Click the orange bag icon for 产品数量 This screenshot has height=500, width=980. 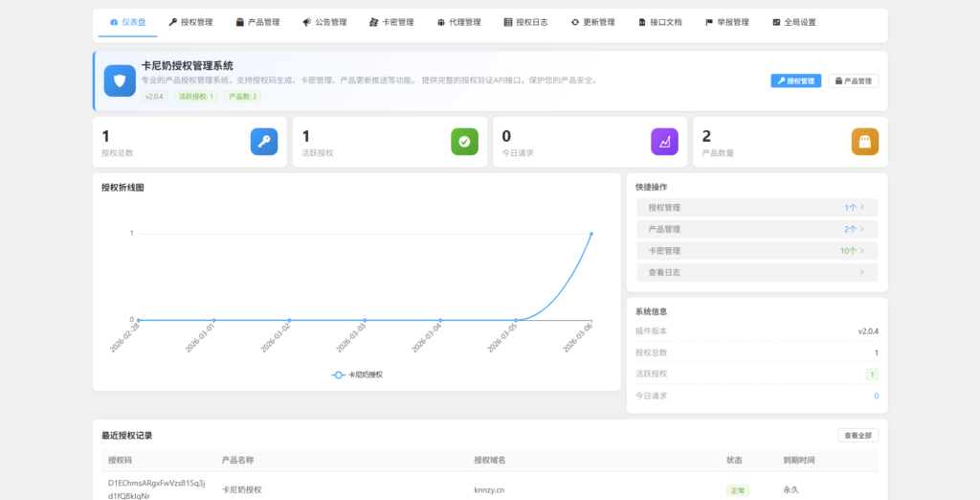(x=864, y=142)
